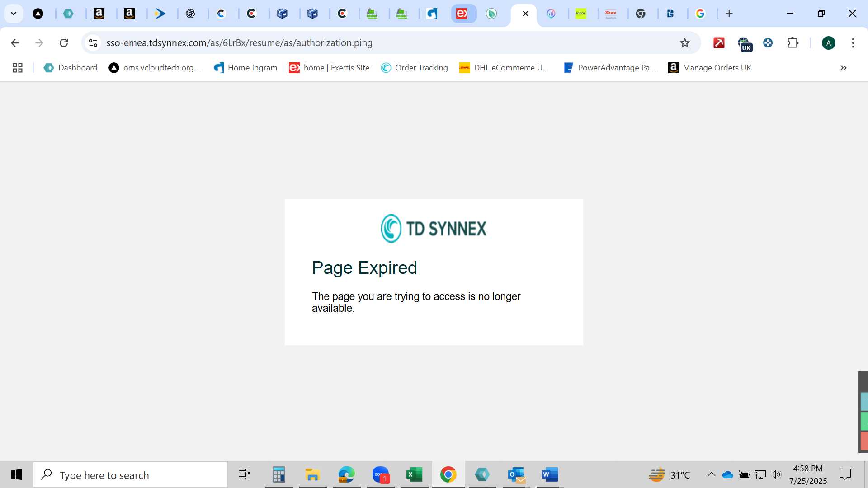Click the Type here to search box

130,475
